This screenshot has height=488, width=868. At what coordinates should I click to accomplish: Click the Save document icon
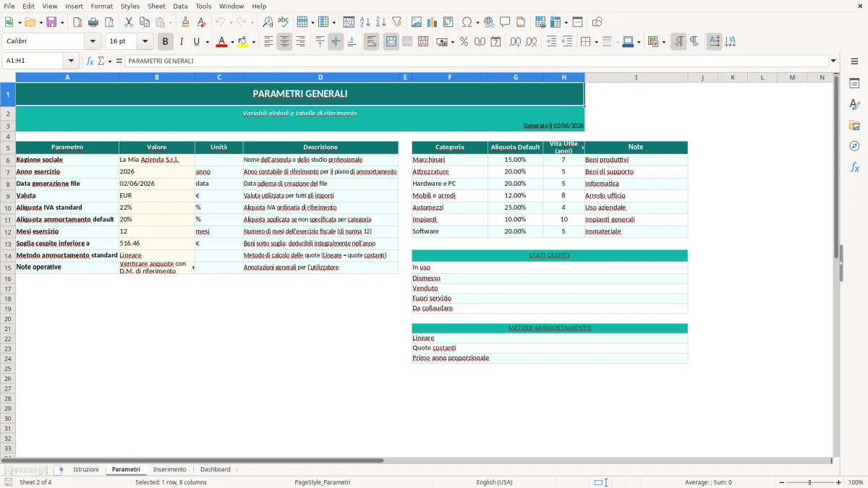(51, 22)
